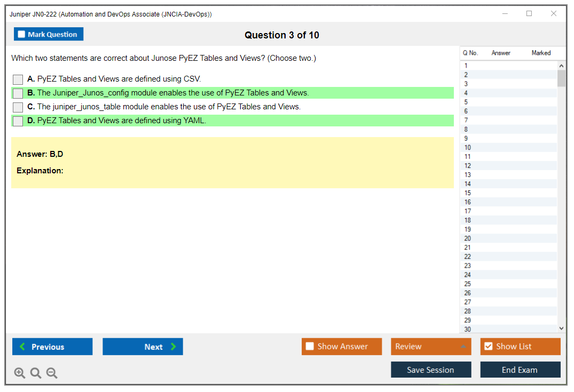Go to the Next question
This screenshot has height=392, width=574.
click(143, 347)
